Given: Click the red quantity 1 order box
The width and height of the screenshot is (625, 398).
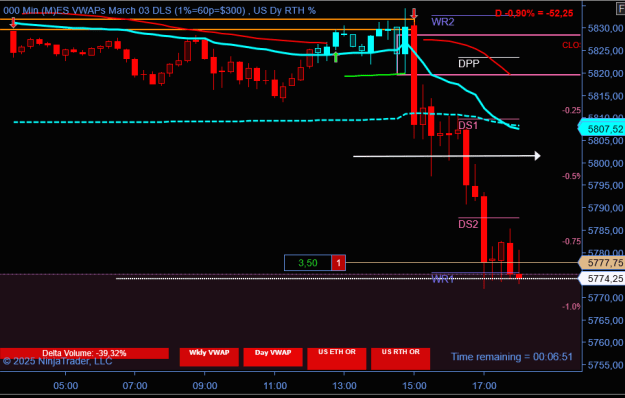Looking at the screenshot, I should tap(338, 263).
